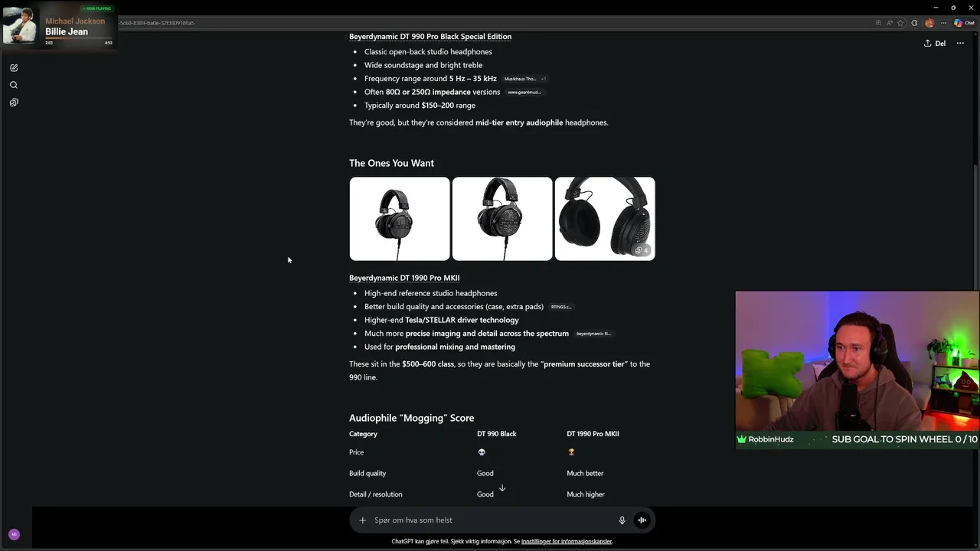Screen dimensions: 980x551
Task: Click the Michael Jackson artist name
Action: pyautogui.click(x=75, y=21)
